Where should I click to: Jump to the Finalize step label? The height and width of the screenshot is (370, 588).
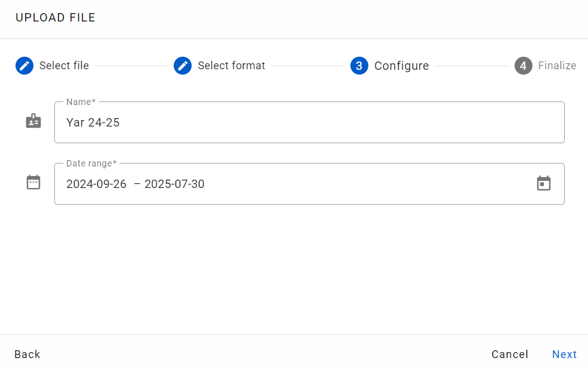pyautogui.click(x=557, y=66)
